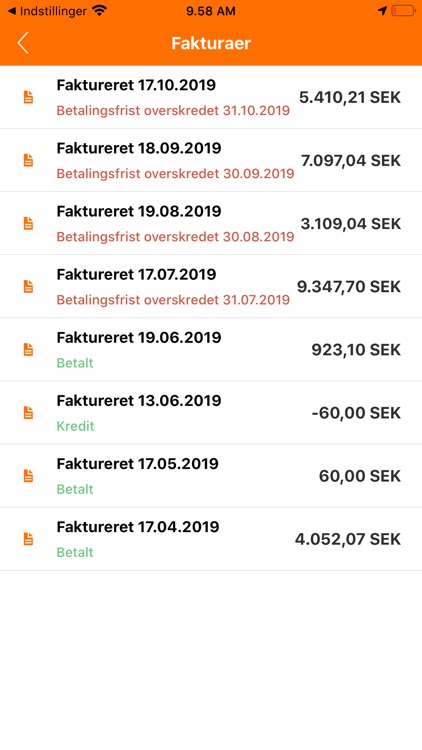Tap 'Betalingsfrist overskredet 31.10.2019' warning text
This screenshot has width=422, height=750.
click(173, 110)
